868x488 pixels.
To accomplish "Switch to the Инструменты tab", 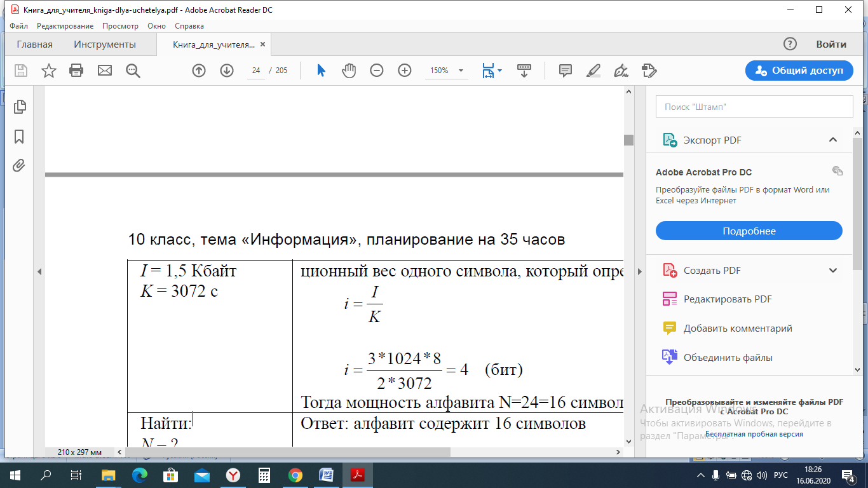I will [x=105, y=44].
